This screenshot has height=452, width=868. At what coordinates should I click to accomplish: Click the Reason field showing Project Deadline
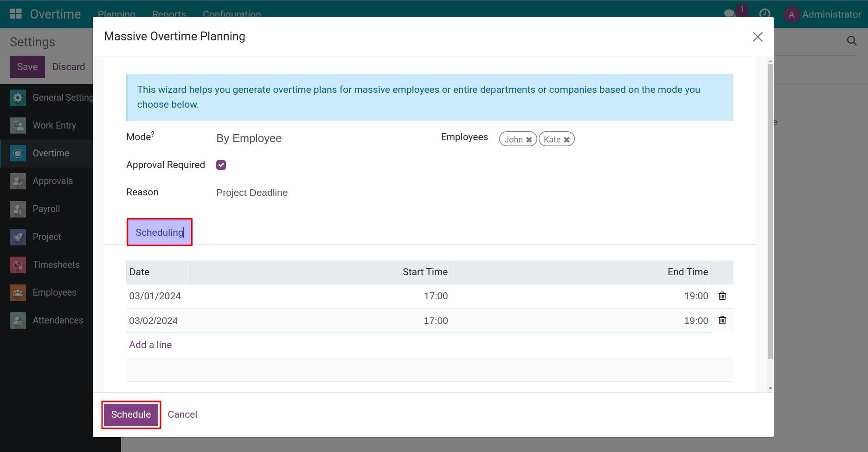coord(252,192)
